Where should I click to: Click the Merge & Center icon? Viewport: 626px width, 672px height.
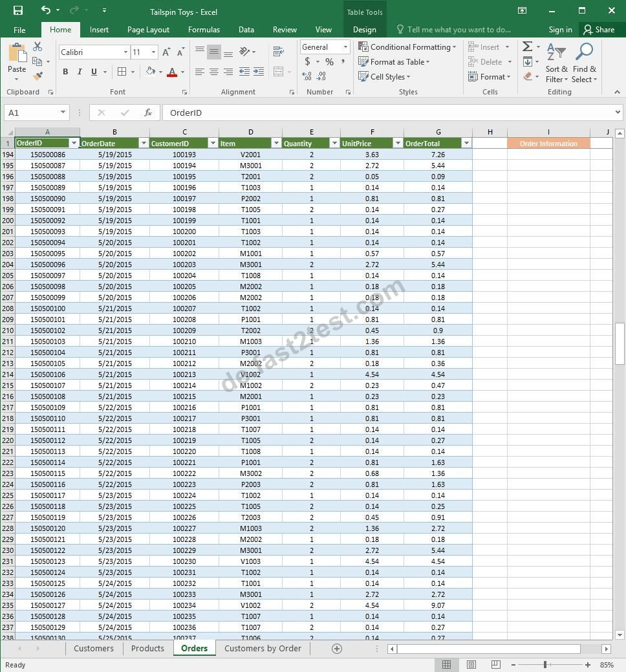[x=279, y=72]
